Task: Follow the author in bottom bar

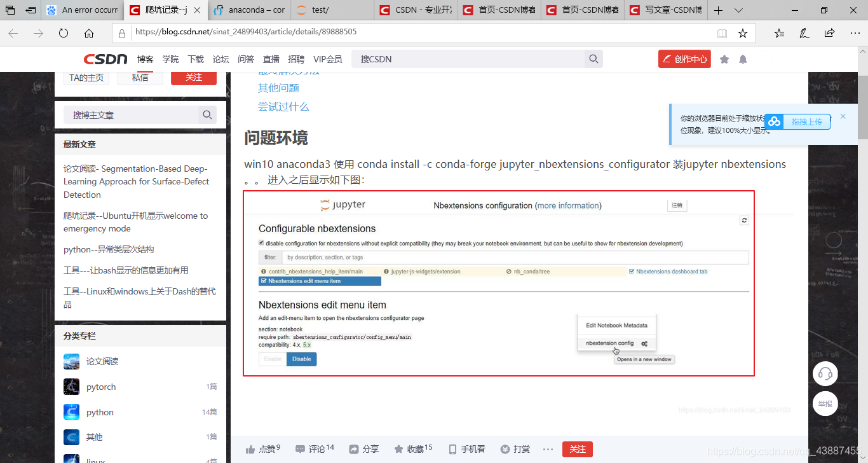Action: point(578,449)
